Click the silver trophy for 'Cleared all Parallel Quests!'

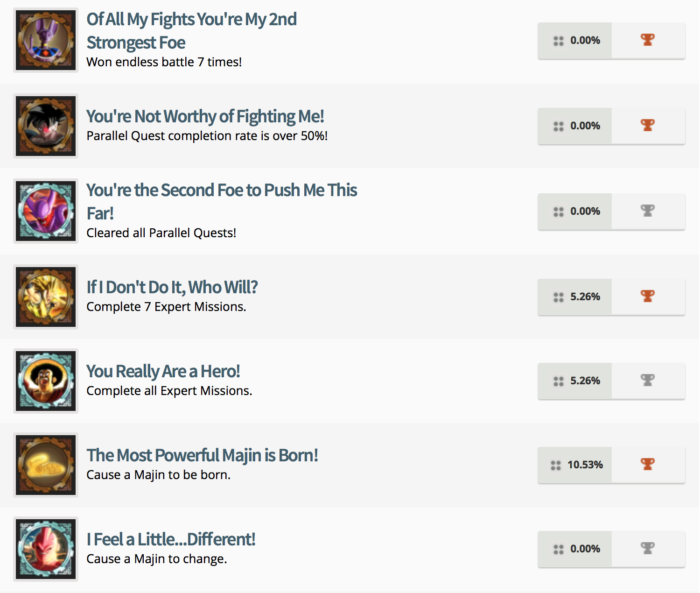coord(648,211)
